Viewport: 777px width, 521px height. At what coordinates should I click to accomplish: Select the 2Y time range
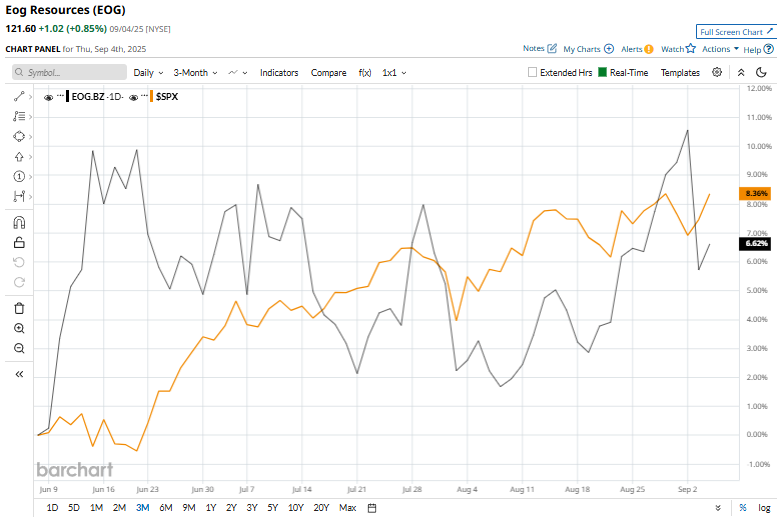[x=231, y=508]
